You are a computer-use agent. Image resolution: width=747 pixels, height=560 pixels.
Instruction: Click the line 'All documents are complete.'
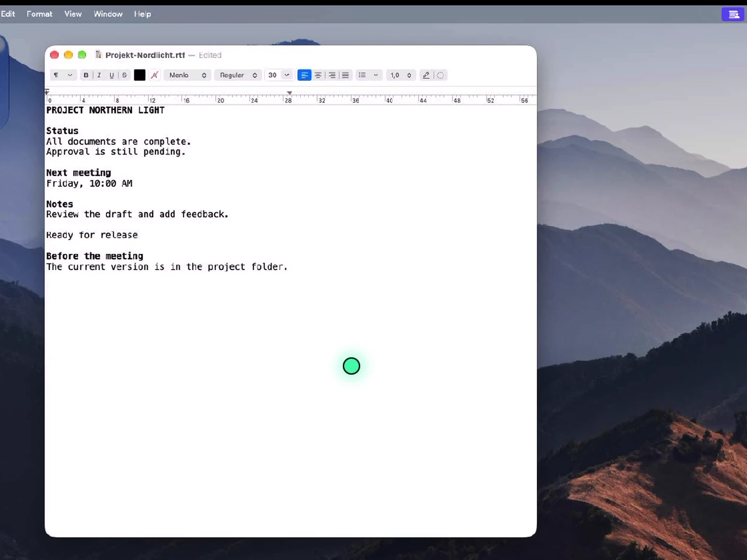(x=119, y=142)
